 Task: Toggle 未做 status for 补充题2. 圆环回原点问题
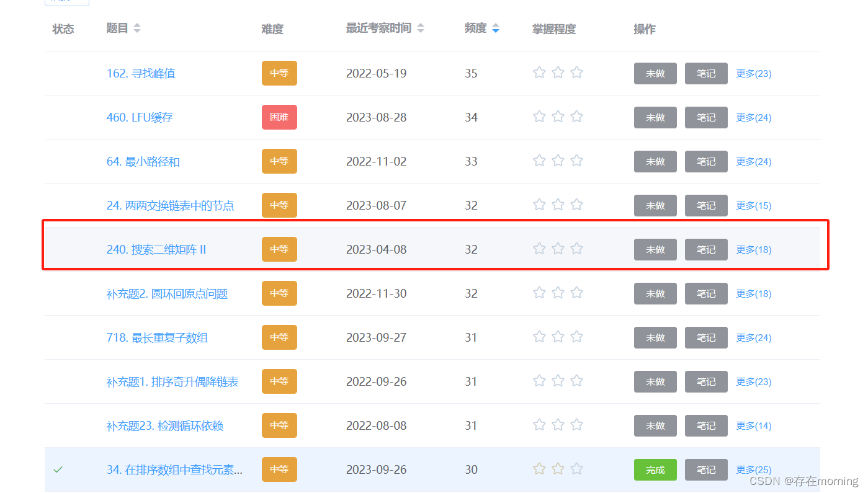pyautogui.click(x=655, y=293)
